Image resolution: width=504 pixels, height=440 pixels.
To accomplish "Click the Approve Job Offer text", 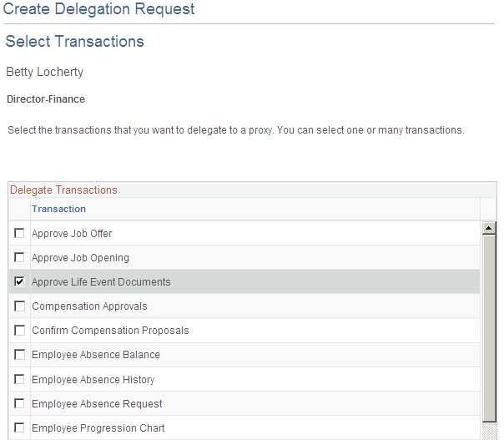I will tap(72, 234).
